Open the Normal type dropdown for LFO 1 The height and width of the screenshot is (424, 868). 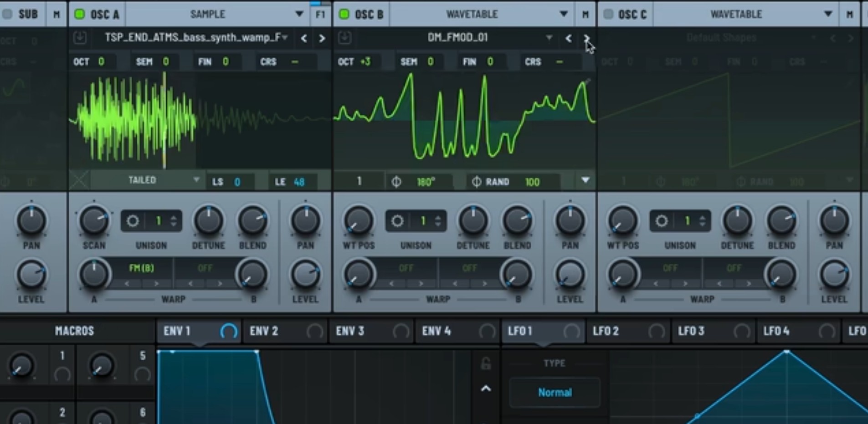click(x=555, y=392)
